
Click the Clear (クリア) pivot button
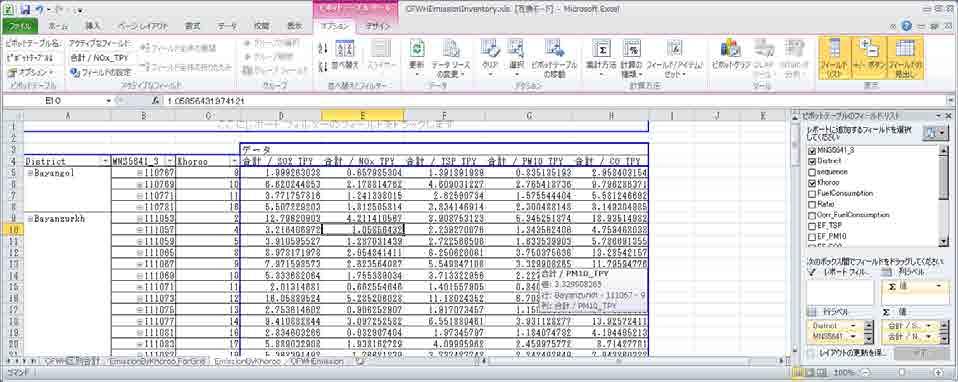click(x=489, y=56)
